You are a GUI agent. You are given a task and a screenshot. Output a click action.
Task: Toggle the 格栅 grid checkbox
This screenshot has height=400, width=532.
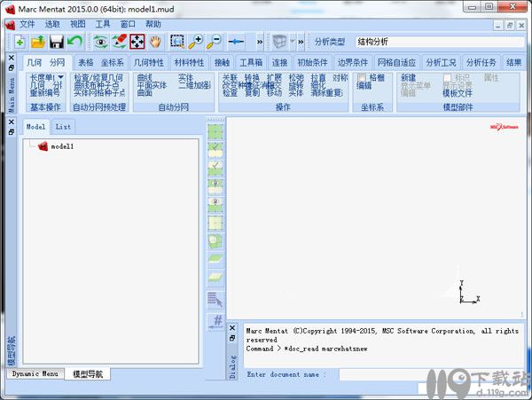pyautogui.click(x=362, y=78)
